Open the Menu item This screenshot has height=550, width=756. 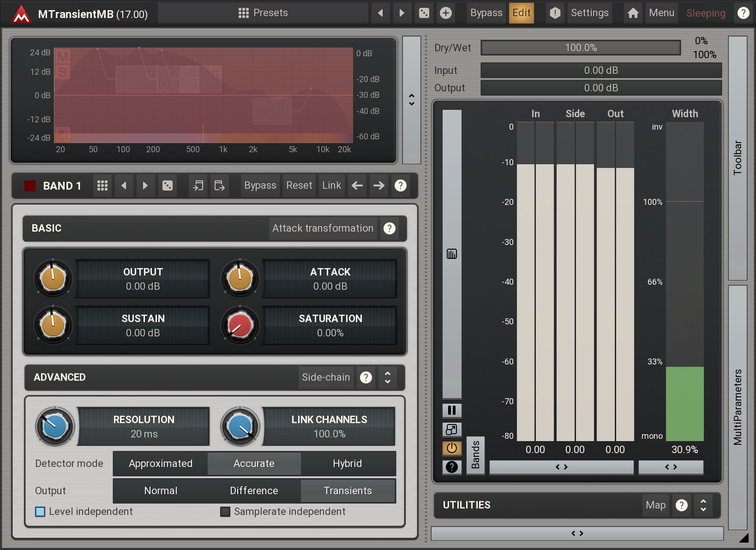click(661, 13)
